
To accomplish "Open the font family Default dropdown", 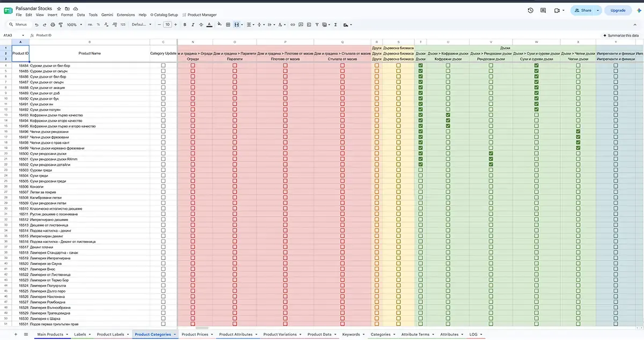I will (x=142, y=25).
